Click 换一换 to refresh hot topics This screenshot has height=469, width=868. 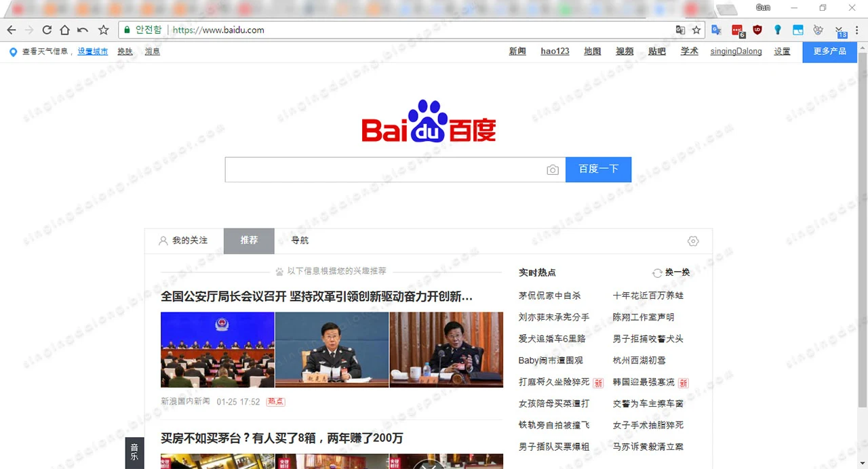tap(677, 272)
